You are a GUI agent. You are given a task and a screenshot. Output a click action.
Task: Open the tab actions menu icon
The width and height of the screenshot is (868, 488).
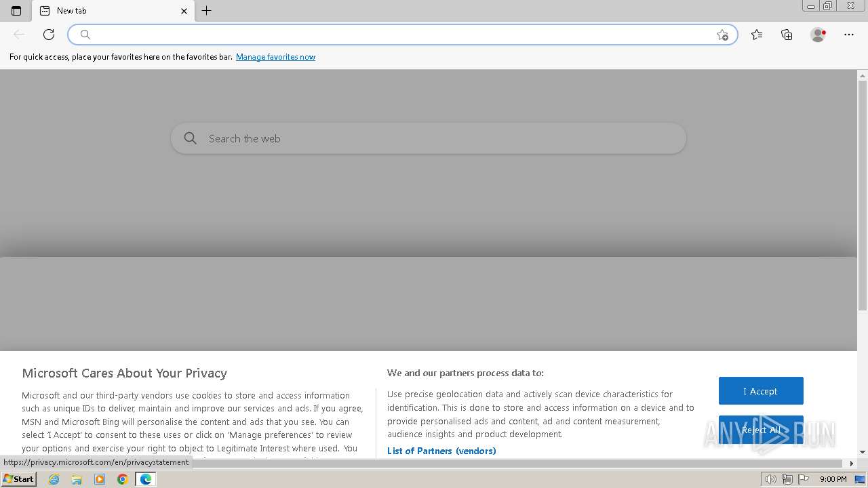pyautogui.click(x=16, y=11)
